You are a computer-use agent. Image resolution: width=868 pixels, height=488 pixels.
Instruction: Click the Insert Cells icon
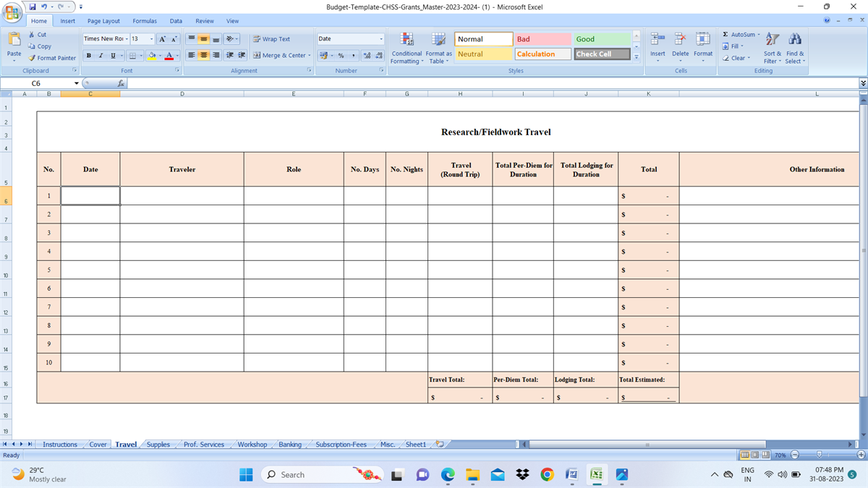pos(657,42)
